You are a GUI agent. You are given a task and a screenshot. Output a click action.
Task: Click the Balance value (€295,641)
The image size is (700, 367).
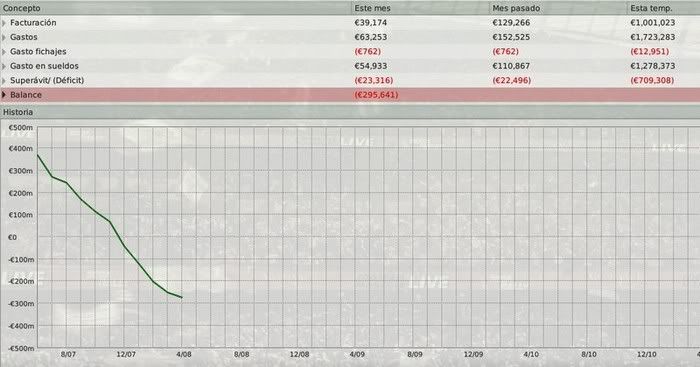click(376, 95)
